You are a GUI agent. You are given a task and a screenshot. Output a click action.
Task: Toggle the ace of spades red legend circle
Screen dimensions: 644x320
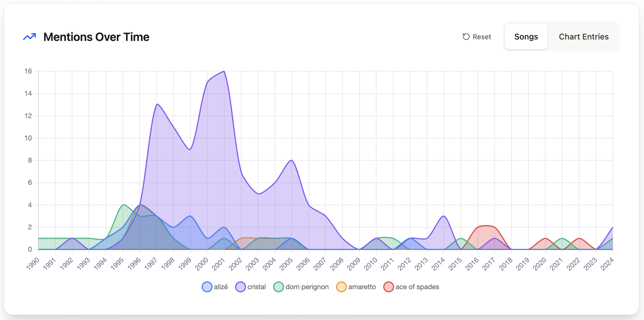point(388,287)
